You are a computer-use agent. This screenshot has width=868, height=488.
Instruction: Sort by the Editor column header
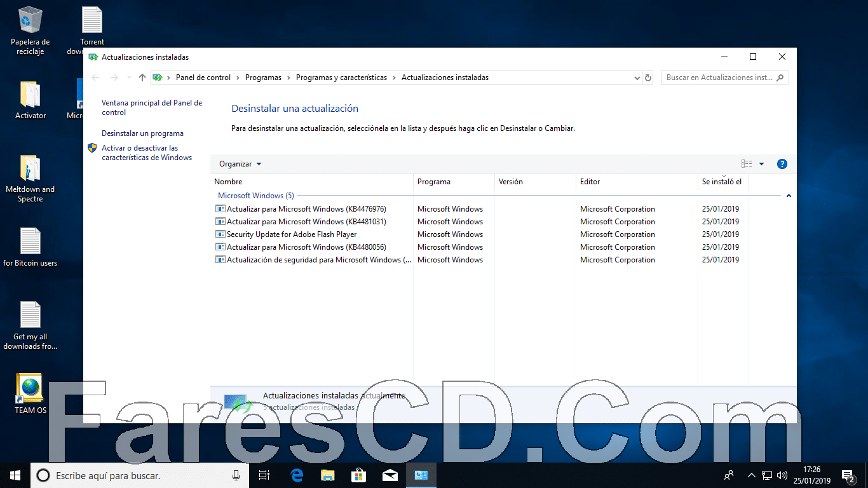tap(637, 182)
